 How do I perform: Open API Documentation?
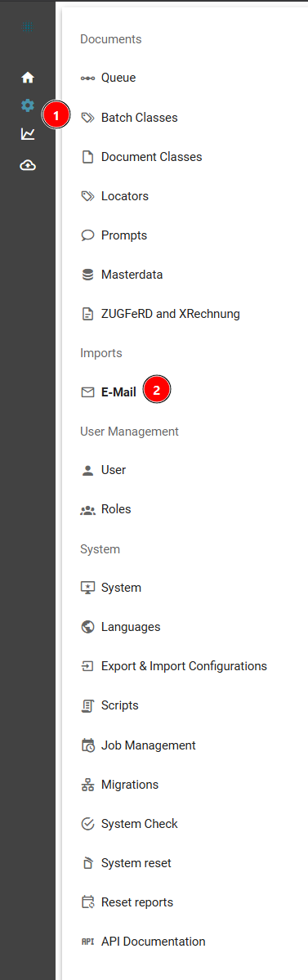pos(153,942)
